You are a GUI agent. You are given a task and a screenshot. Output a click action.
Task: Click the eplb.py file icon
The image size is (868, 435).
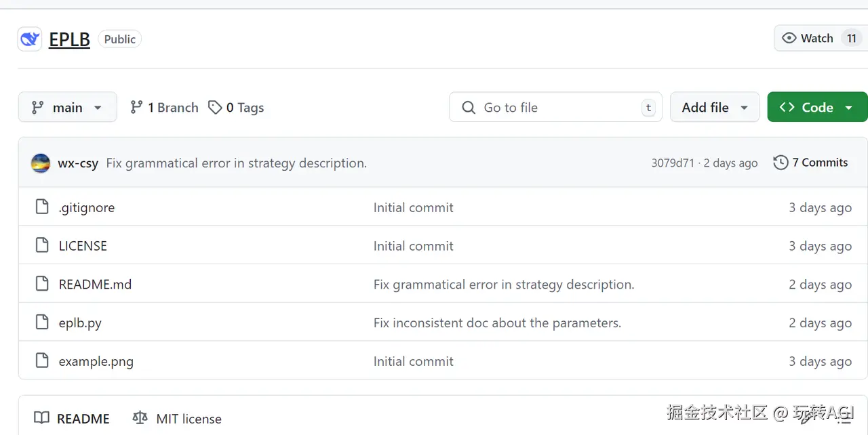pyautogui.click(x=42, y=323)
